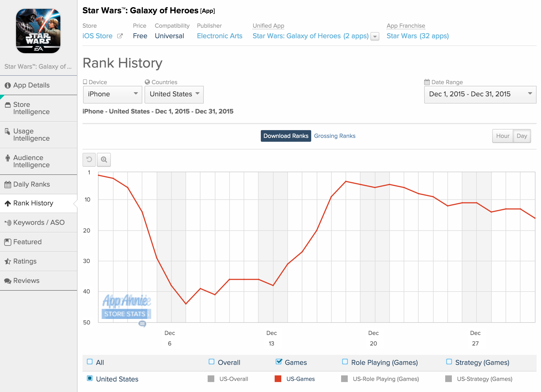
Task: Expand the Countries dropdown selector
Action: pyautogui.click(x=174, y=94)
